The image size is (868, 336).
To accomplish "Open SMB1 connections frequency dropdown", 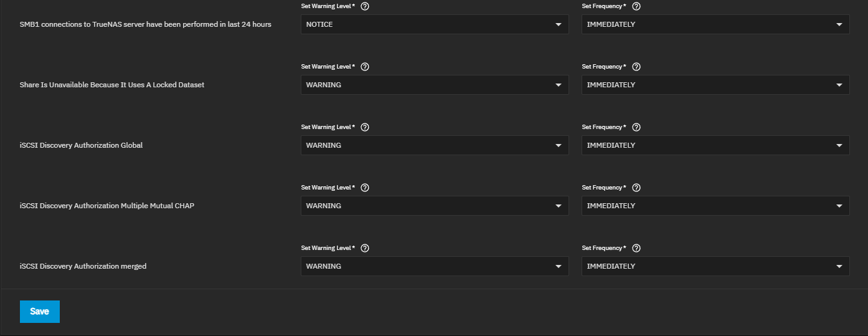I will [x=715, y=24].
